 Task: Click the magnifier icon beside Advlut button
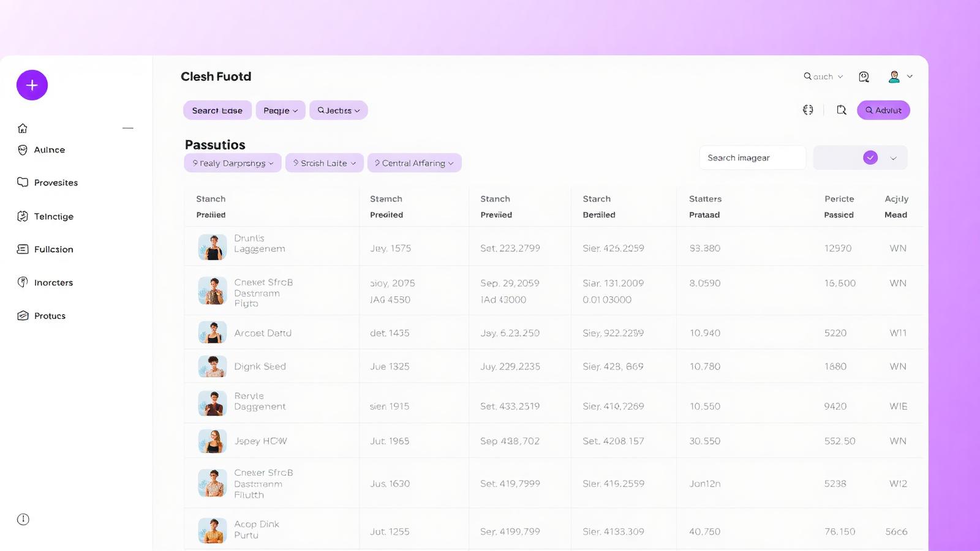click(x=842, y=110)
